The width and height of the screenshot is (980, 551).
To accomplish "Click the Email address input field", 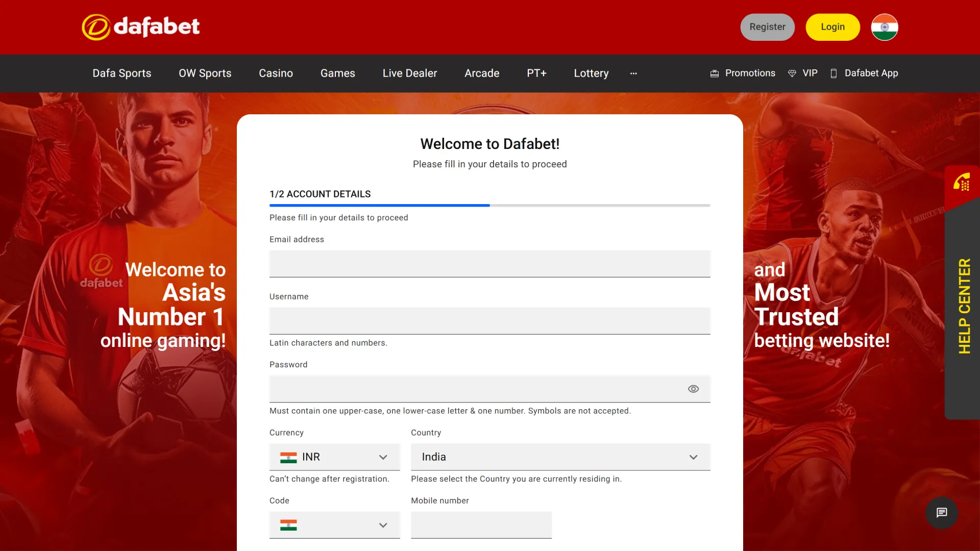I will tap(489, 264).
